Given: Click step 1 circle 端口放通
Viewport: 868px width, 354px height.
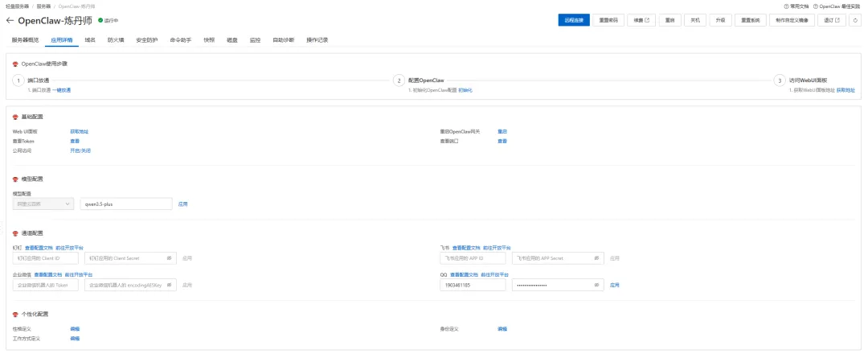Looking at the screenshot, I should (x=18, y=81).
